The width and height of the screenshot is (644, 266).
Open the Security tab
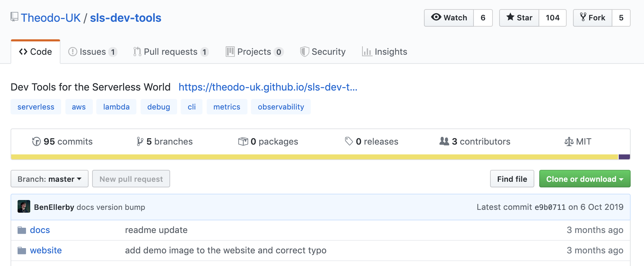coord(323,52)
